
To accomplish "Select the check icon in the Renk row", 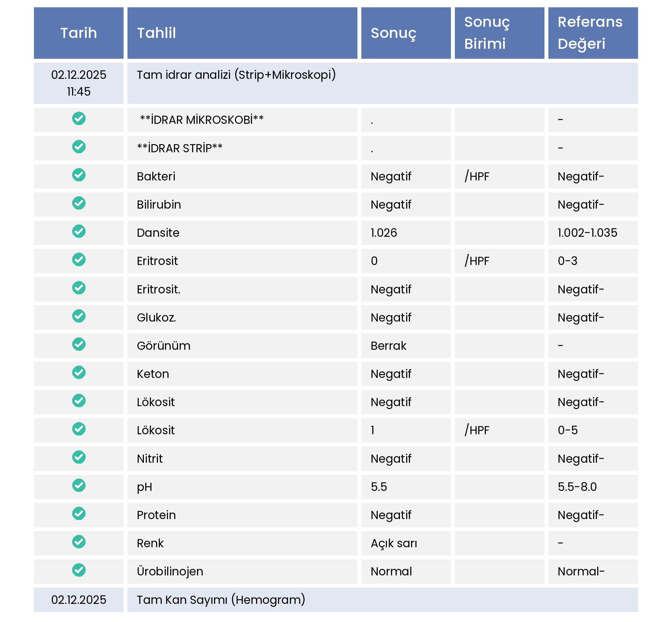I will click(x=79, y=542).
